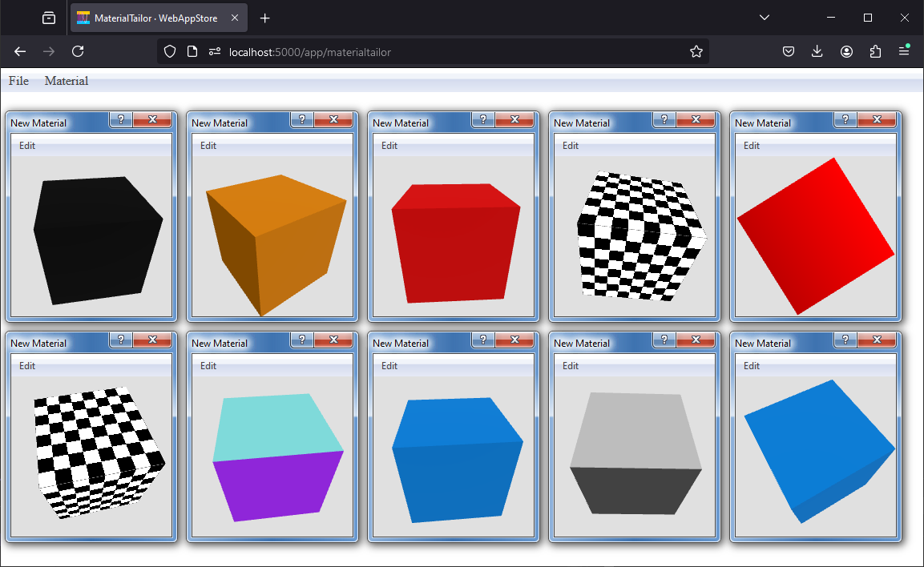Screen dimensions: 924x567
Task: Close the orange cube material window
Action: [333, 119]
